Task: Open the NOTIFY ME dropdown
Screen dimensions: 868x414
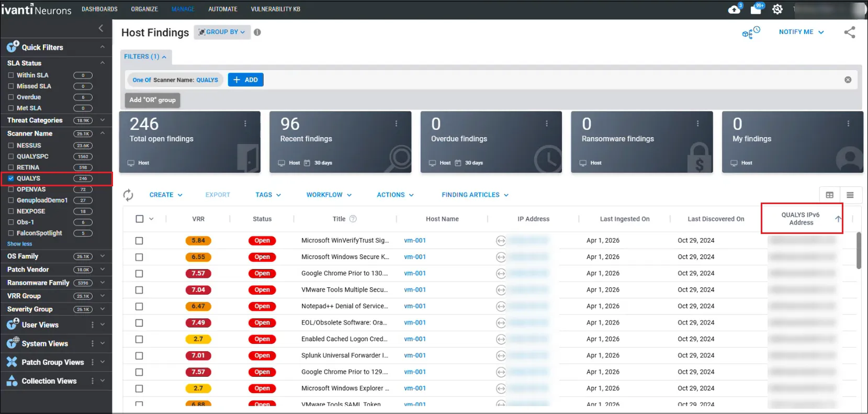Action: tap(801, 32)
